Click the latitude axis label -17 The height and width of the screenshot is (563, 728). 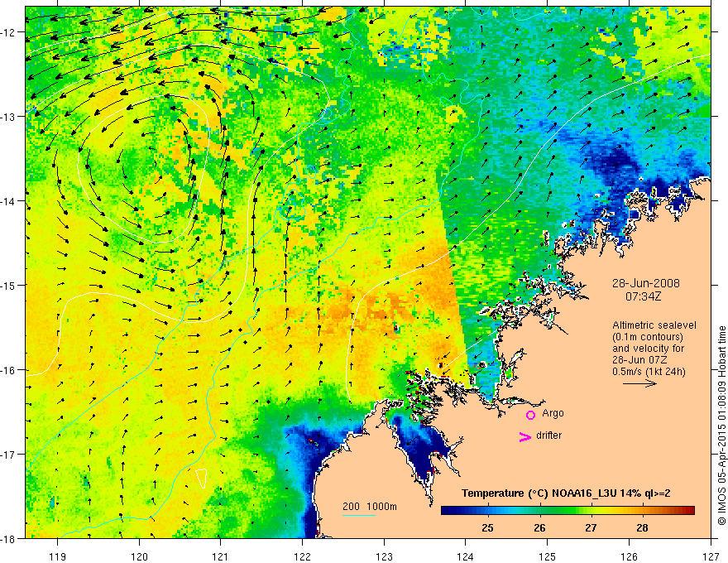(x=8, y=455)
